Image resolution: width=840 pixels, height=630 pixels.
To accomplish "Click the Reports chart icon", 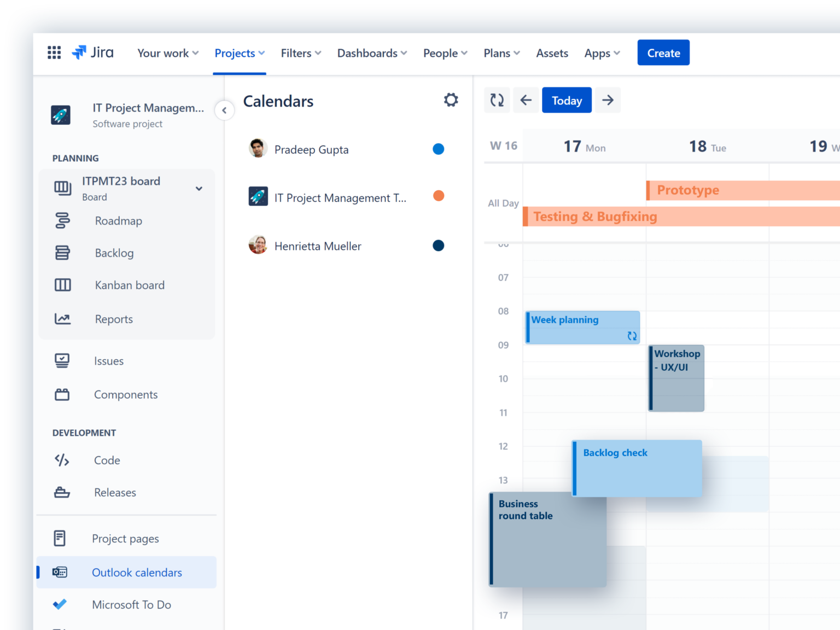I will point(63,319).
